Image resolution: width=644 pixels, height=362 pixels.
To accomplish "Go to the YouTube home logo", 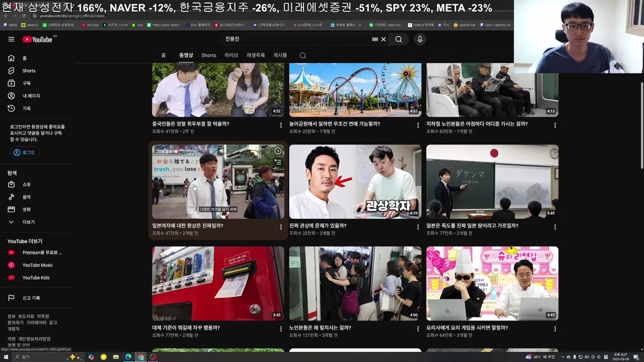I will (x=38, y=39).
